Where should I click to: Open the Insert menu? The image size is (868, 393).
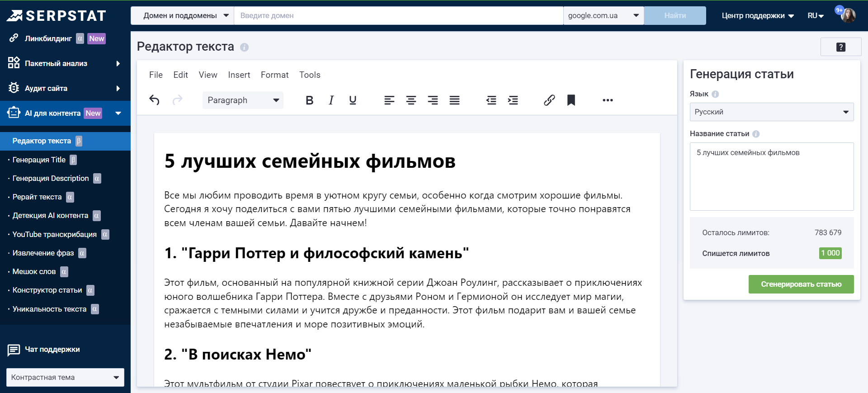pos(239,75)
